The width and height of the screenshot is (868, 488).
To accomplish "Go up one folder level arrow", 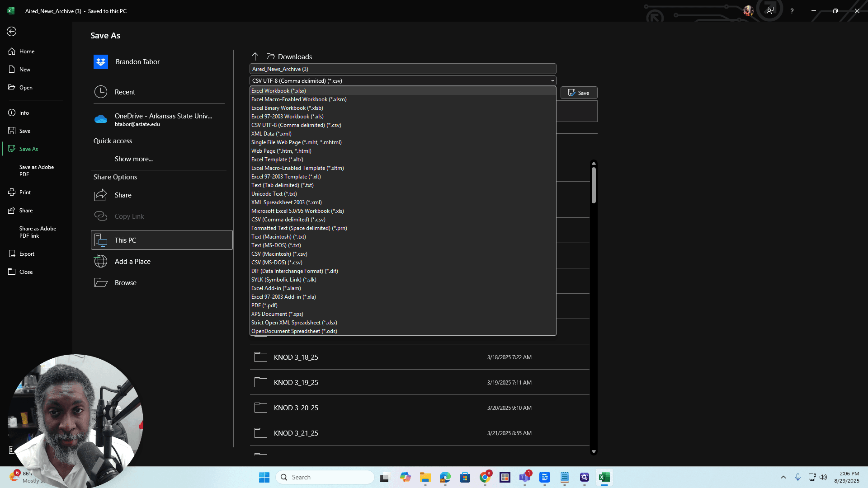I will coord(255,56).
